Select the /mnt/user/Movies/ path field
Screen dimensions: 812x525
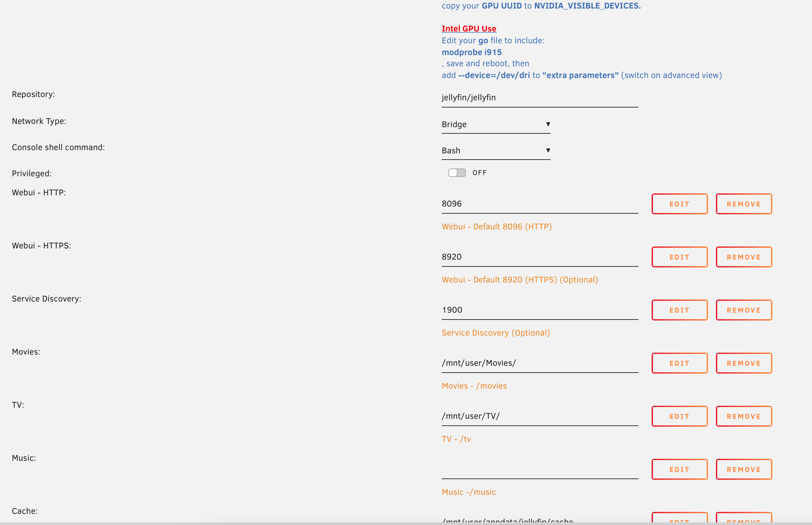click(x=539, y=363)
